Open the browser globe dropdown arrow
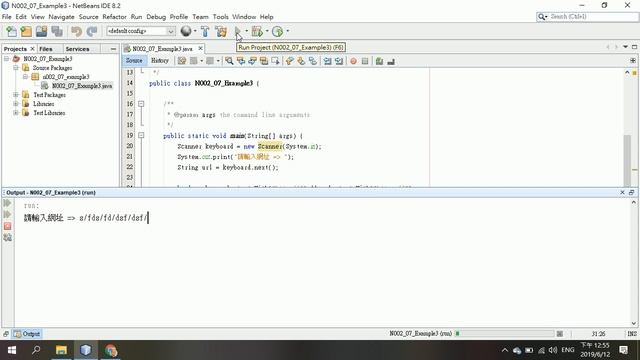640x360 pixels. tap(195, 31)
